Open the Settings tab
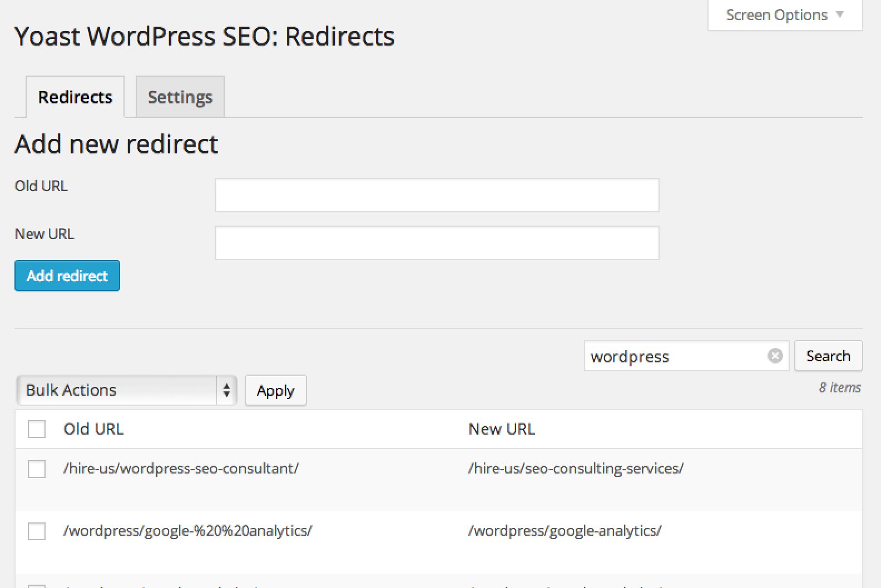Viewport: 881px width, 588px height. [x=180, y=97]
